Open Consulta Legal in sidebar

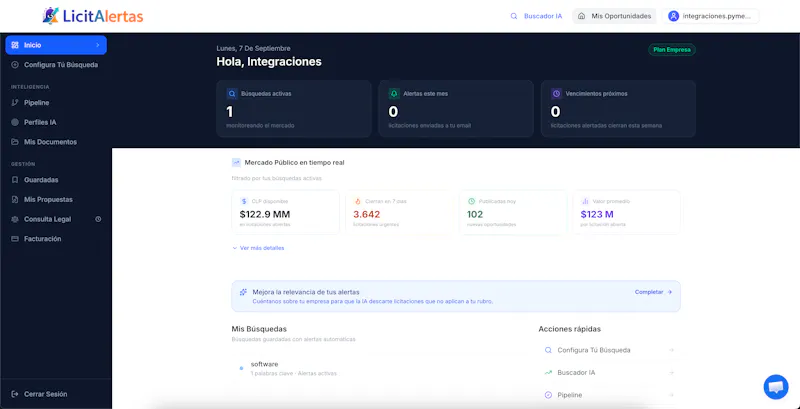point(56,219)
